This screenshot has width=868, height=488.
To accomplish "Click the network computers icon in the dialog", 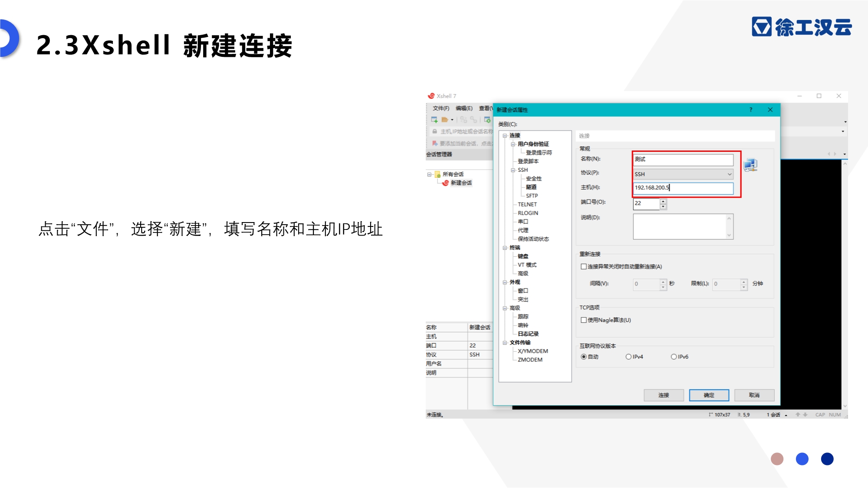I will coord(750,165).
